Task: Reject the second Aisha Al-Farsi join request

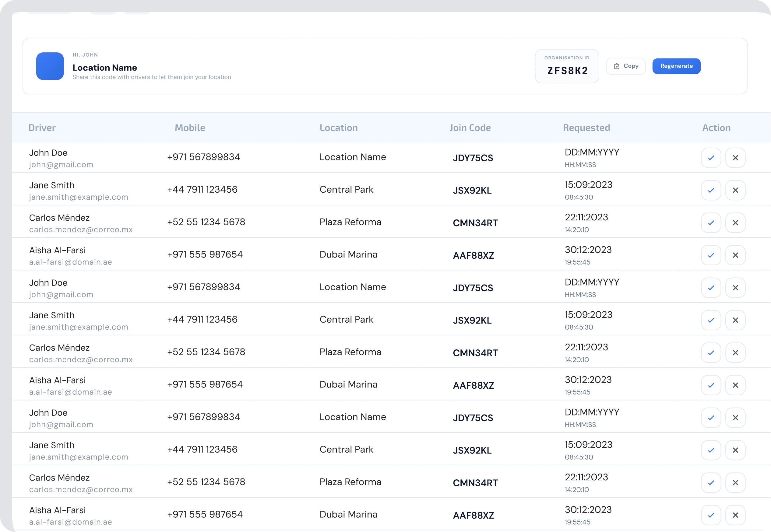Action: [x=735, y=385]
